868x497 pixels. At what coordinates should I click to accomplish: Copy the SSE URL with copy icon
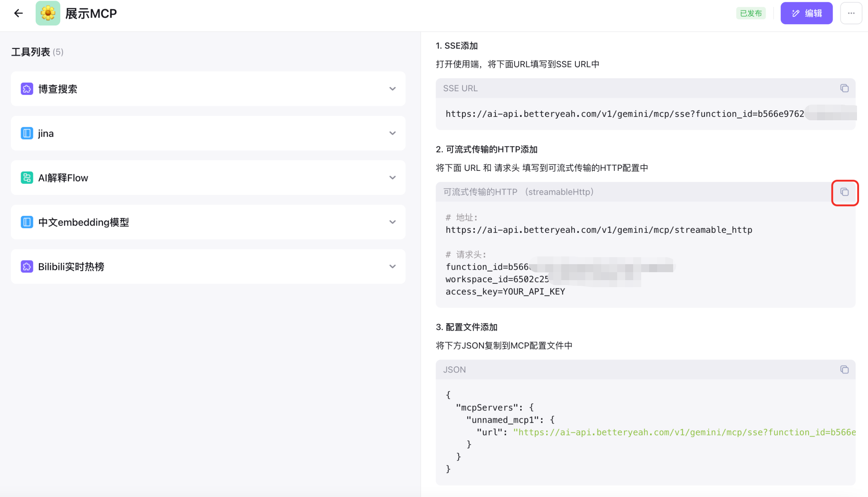point(844,88)
